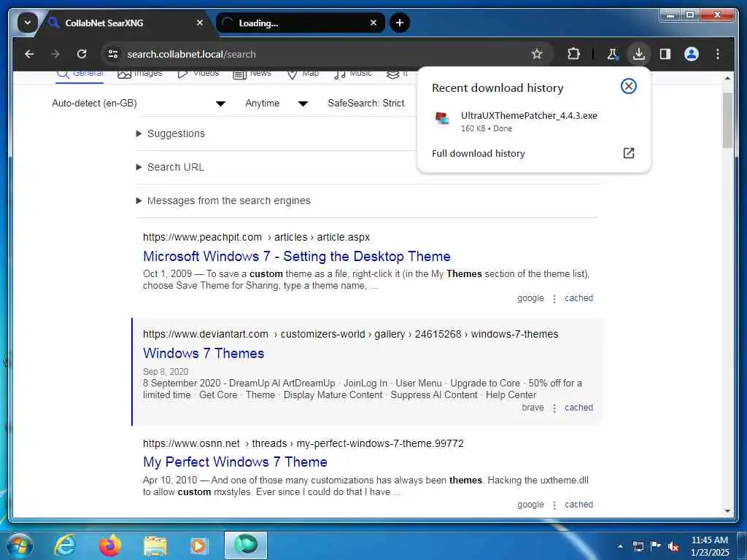747x560 pixels.
Task: Click the scrollbar up arrow
Action: tap(727, 78)
